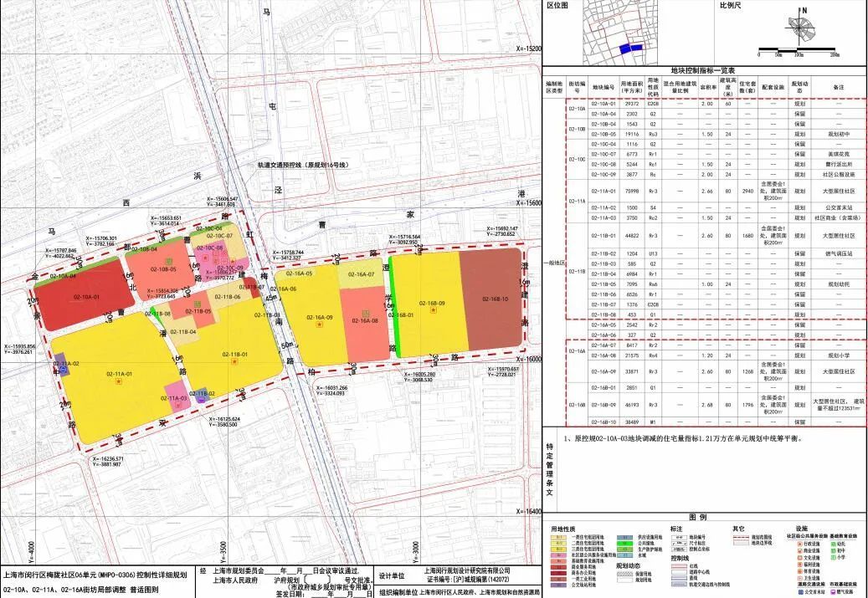Click the 备注 column header
Screen dimensions: 868x598
click(839, 86)
